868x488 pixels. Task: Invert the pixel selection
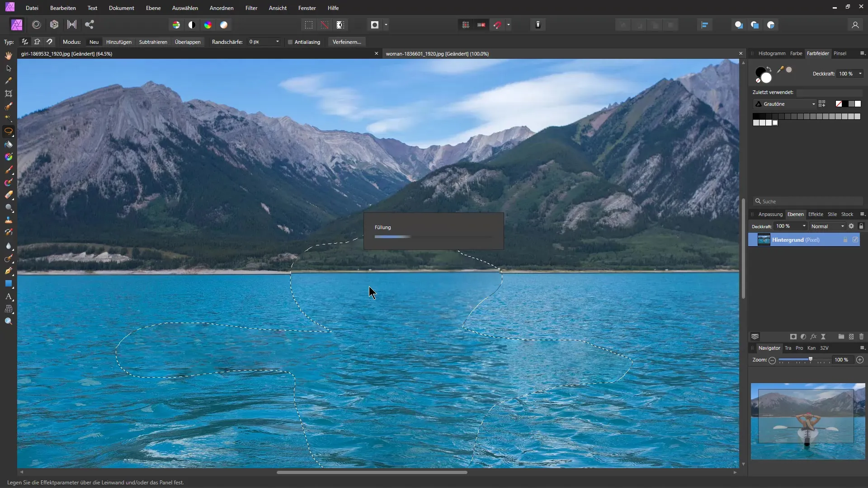(340, 25)
